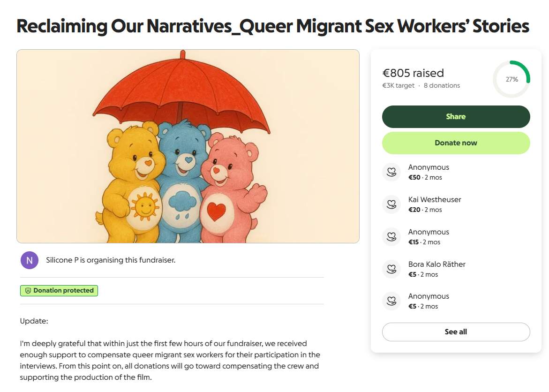
Task: Click the Kai Westheuser donor name
Action: [435, 200]
